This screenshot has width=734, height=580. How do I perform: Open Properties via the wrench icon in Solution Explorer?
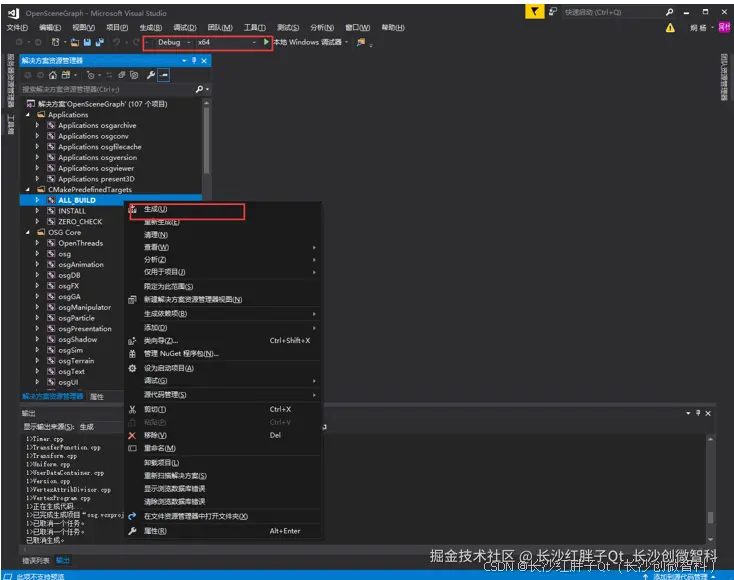point(151,75)
